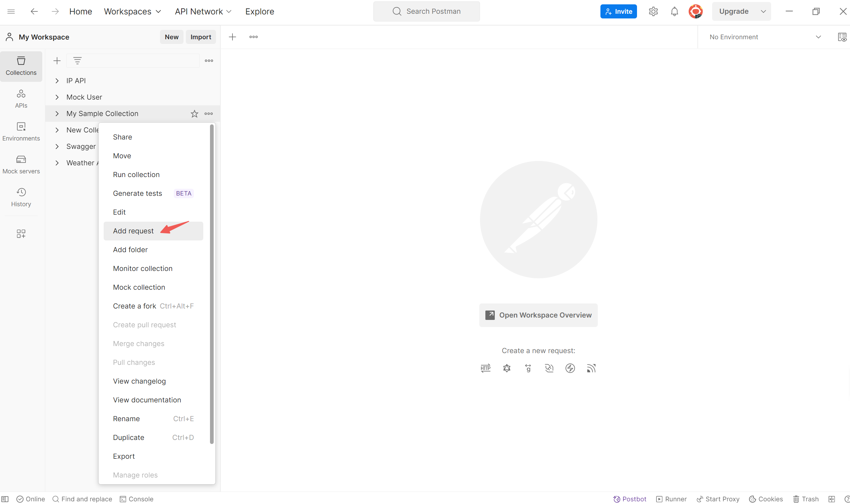Open the Mock servers panel
This screenshot has width=850, height=504.
[21, 163]
